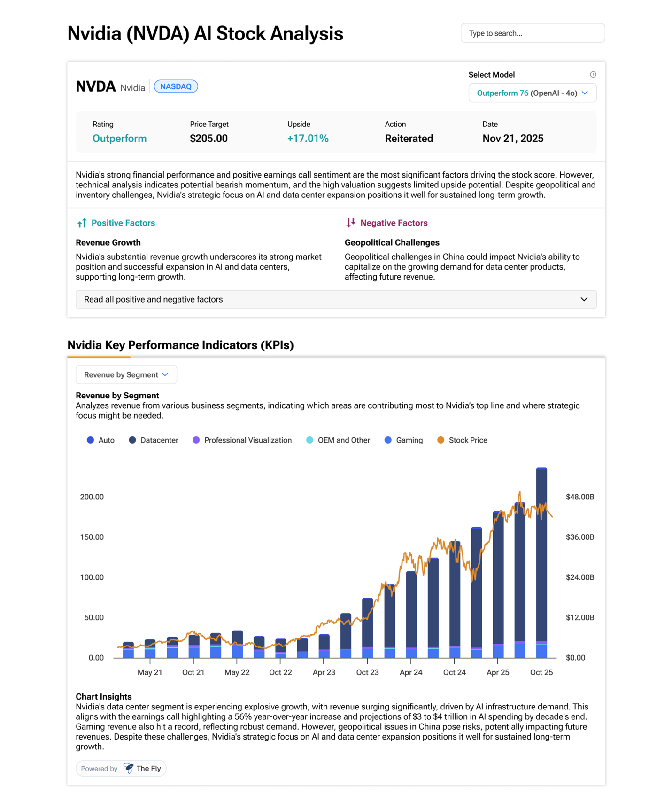The image size is (672, 802).
Task: Toggle the Auto legend series
Action: tap(101, 440)
